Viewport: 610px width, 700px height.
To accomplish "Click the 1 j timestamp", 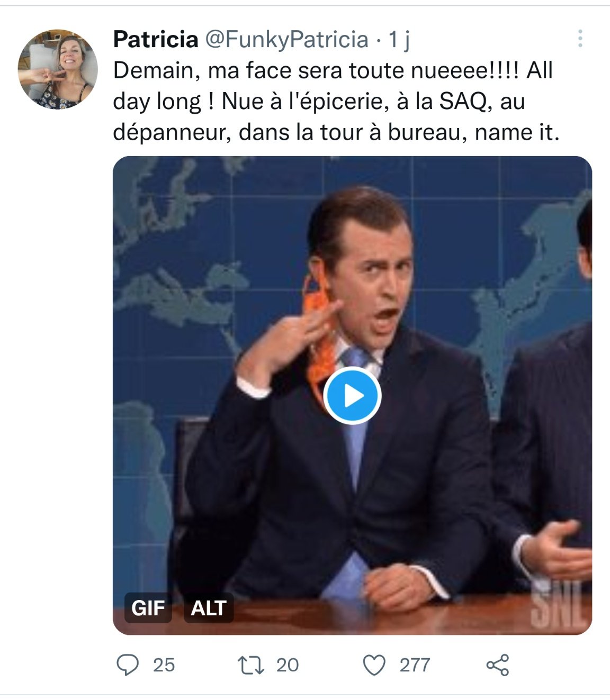I will (x=399, y=40).
